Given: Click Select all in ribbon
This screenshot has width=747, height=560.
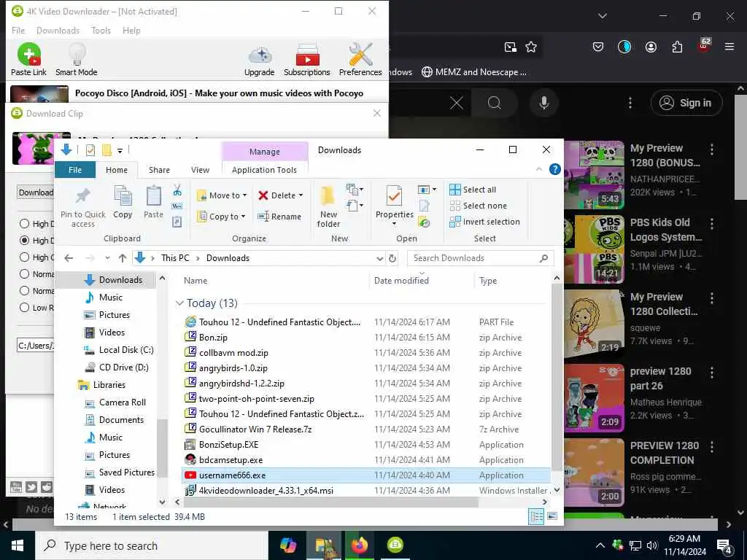Looking at the screenshot, I should tap(473, 190).
